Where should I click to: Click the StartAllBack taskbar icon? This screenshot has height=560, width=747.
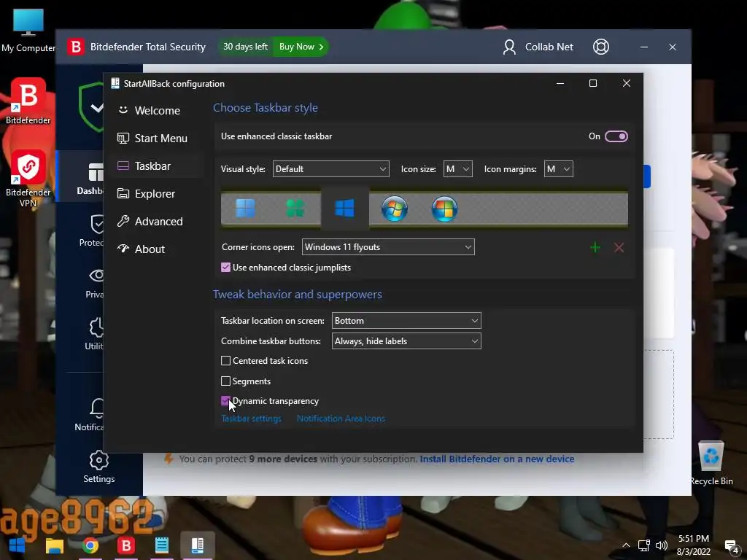[x=197, y=545]
